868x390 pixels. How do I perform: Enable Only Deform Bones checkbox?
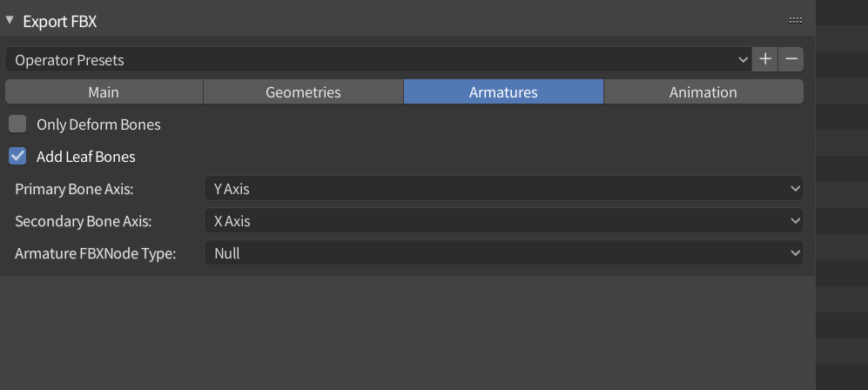[17, 124]
